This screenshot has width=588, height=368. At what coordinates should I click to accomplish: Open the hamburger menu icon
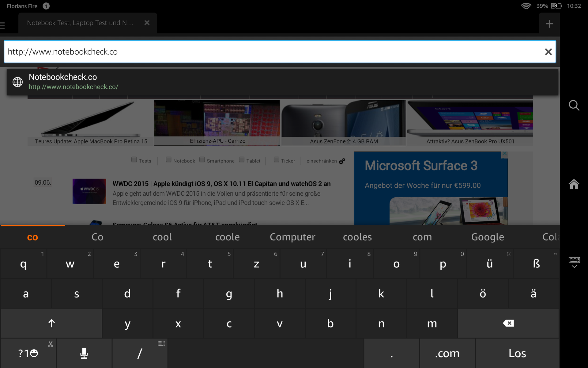pos(2,25)
